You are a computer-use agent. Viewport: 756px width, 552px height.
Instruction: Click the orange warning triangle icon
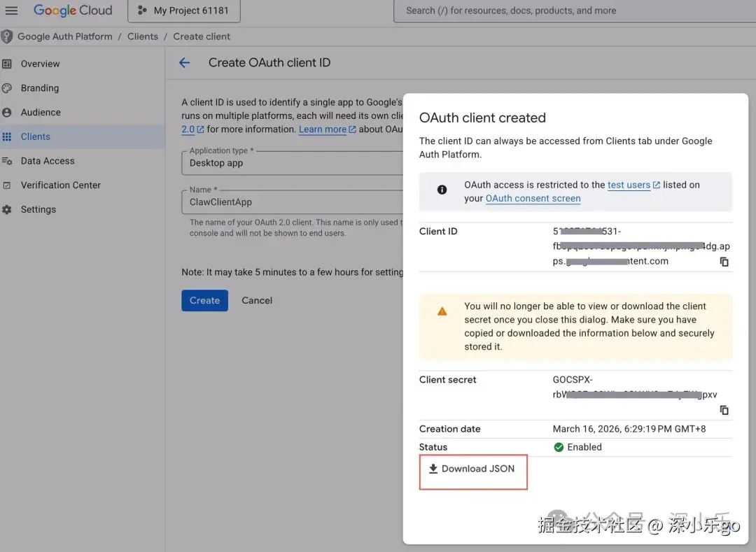tap(442, 311)
